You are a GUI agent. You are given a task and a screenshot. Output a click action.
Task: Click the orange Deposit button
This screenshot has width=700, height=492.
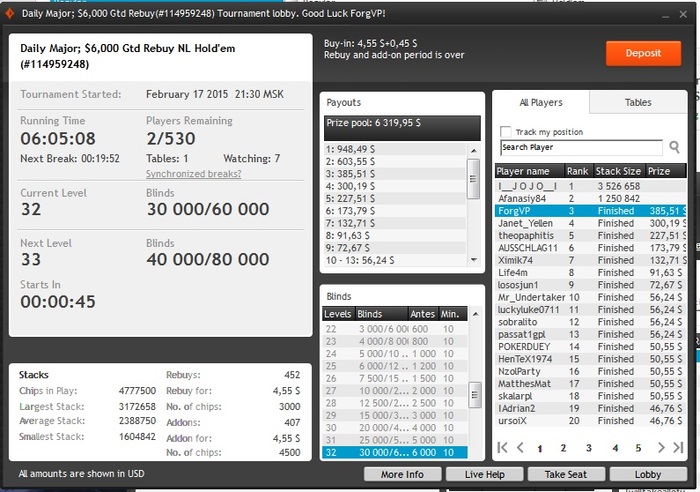coord(643,54)
